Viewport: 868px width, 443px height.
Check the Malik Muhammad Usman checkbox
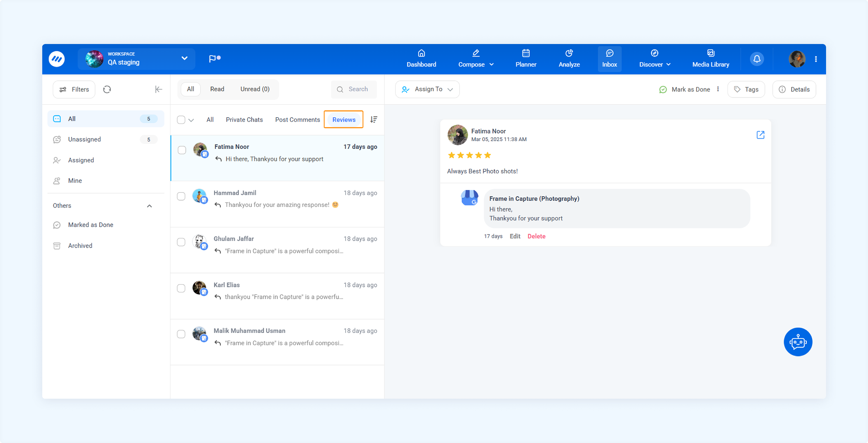(x=181, y=334)
